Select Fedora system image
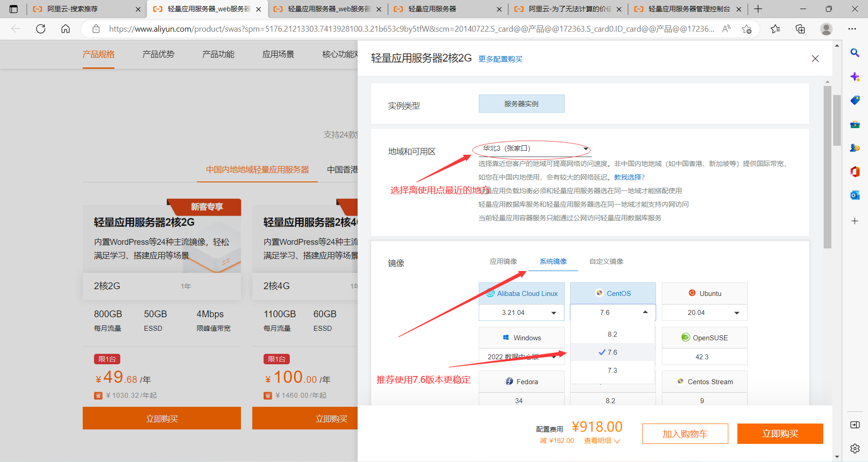The width and height of the screenshot is (868, 462). pyautogui.click(x=522, y=381)
